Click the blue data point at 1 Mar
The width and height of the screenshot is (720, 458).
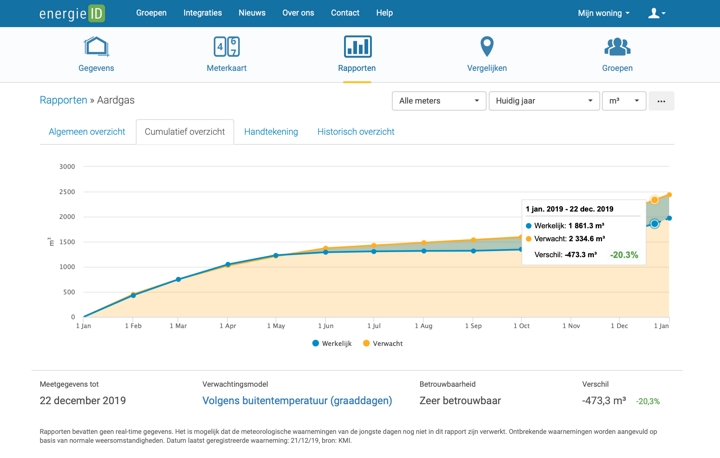pos(179,279)
